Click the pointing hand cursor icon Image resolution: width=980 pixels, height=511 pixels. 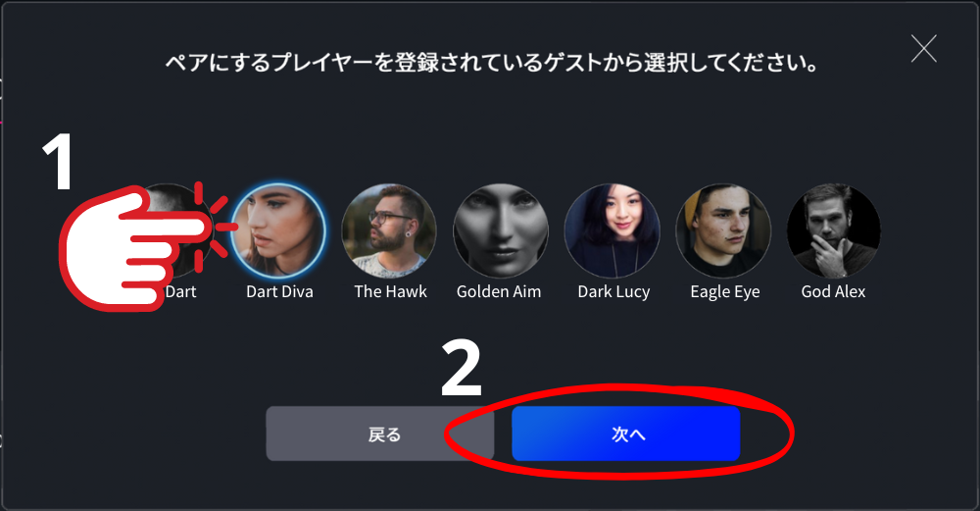tap(134, 247)
